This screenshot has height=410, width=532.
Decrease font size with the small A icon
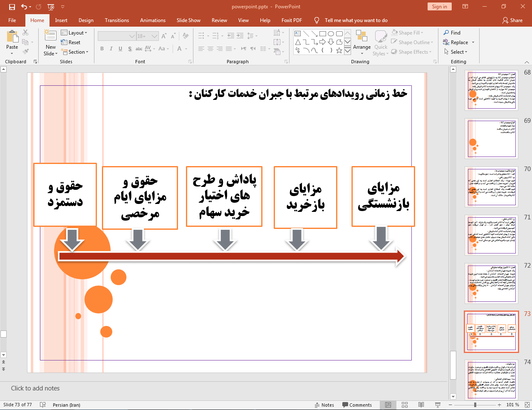173,36
